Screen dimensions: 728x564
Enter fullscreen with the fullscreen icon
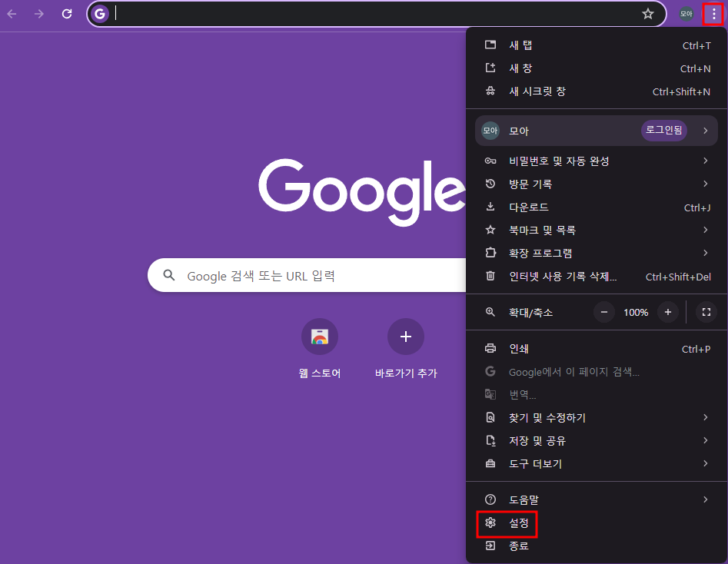coord(706,313)
